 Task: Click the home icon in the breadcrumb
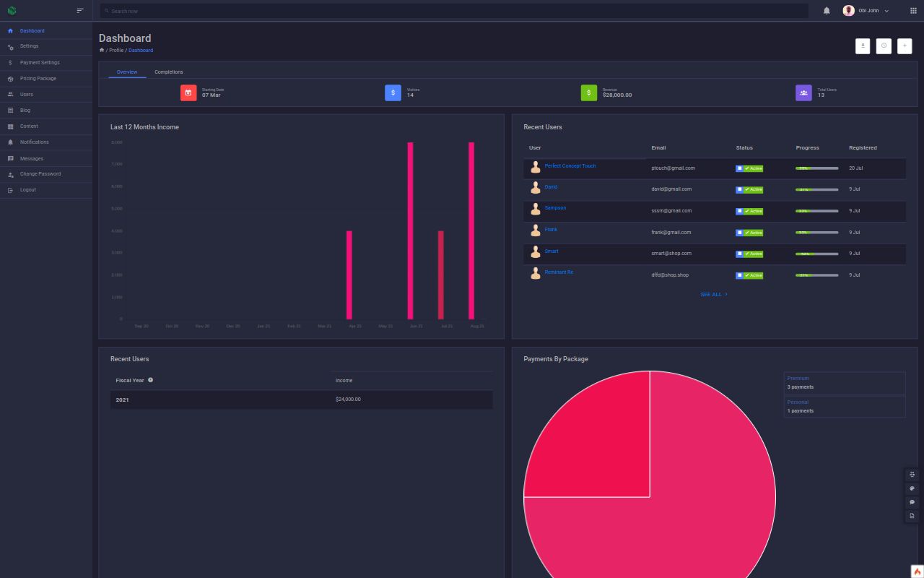102,50
